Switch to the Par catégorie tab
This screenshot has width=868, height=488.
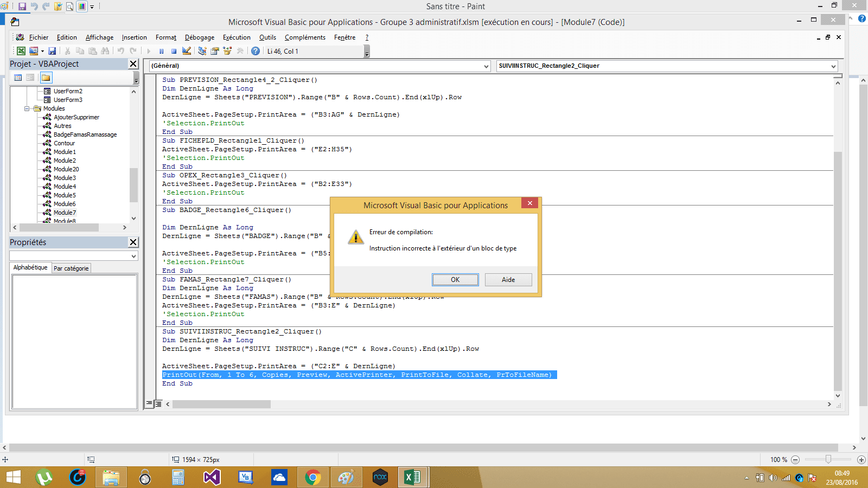pyautogui.click(x=71, y=268)
